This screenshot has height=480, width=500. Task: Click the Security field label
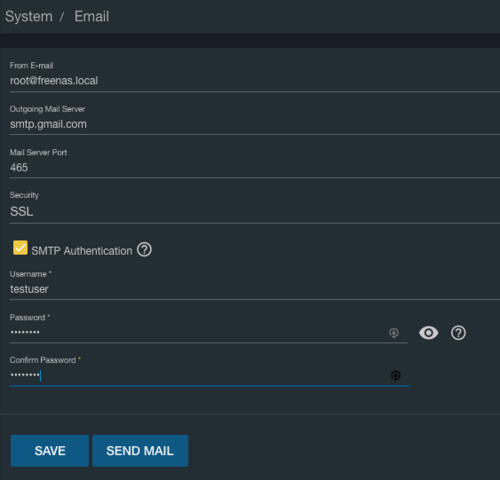pyautogui.click(x=24, y=195)
